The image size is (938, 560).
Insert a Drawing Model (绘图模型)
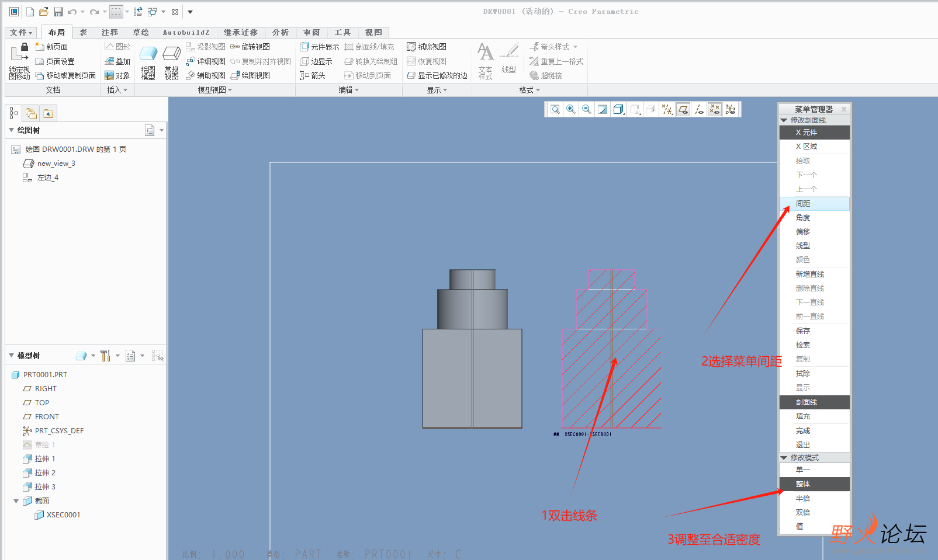click(148, 63)
